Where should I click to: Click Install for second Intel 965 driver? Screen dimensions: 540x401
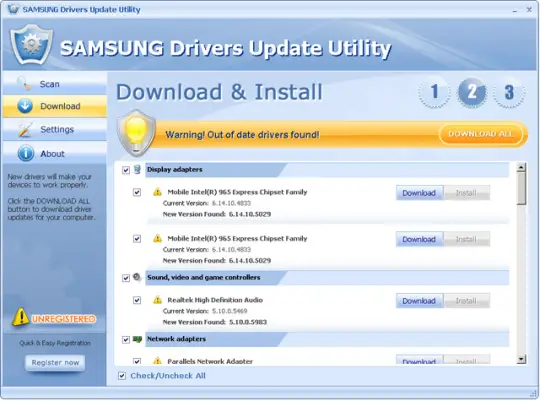[466, 239]
